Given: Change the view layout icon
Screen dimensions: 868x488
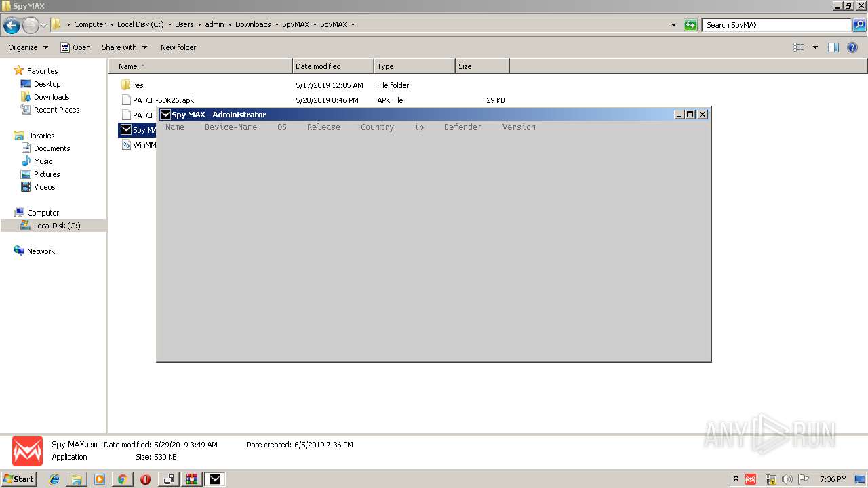Looking at the screenshot, I should click(x=799, y=47).
